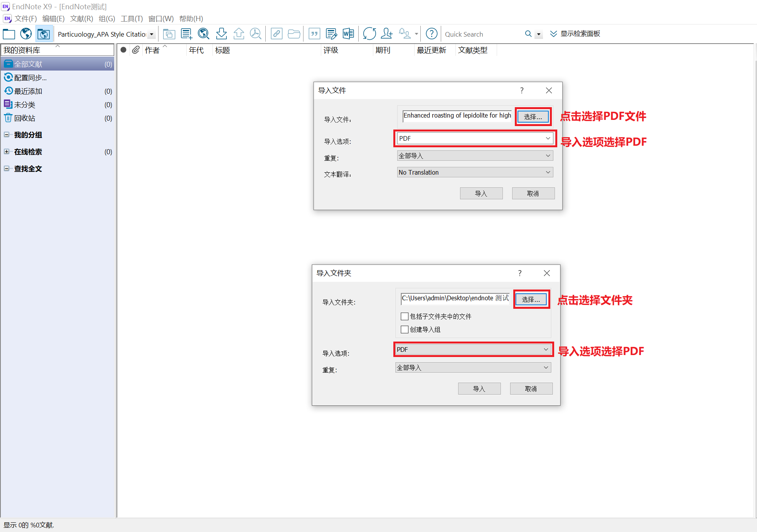The height and width of the screenshot is (532, 757).
Task: Select 最近添加 group
Action: (57, 91)
